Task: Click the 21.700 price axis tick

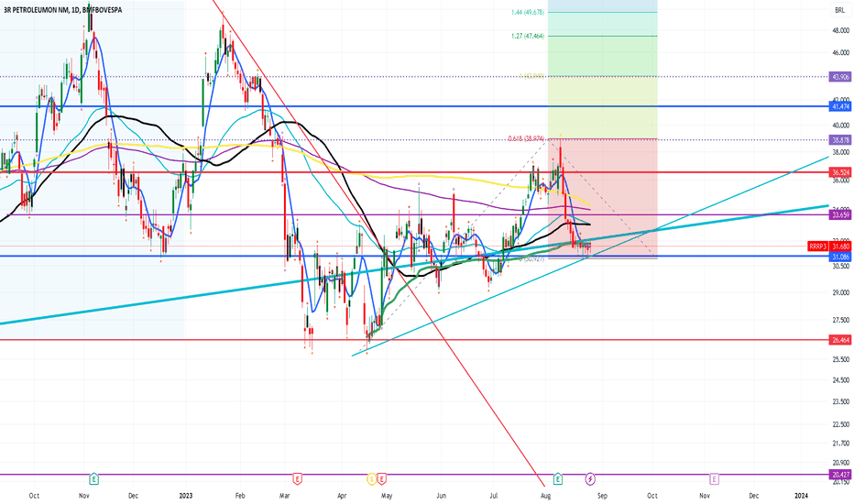Action: (x=840, y=444)
